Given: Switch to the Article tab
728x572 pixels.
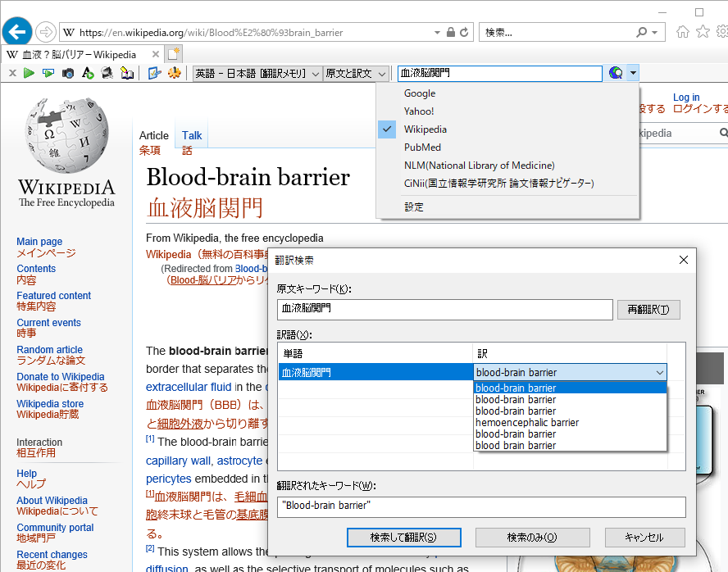Looking at the screenshot, I should (x=153, y=135).
